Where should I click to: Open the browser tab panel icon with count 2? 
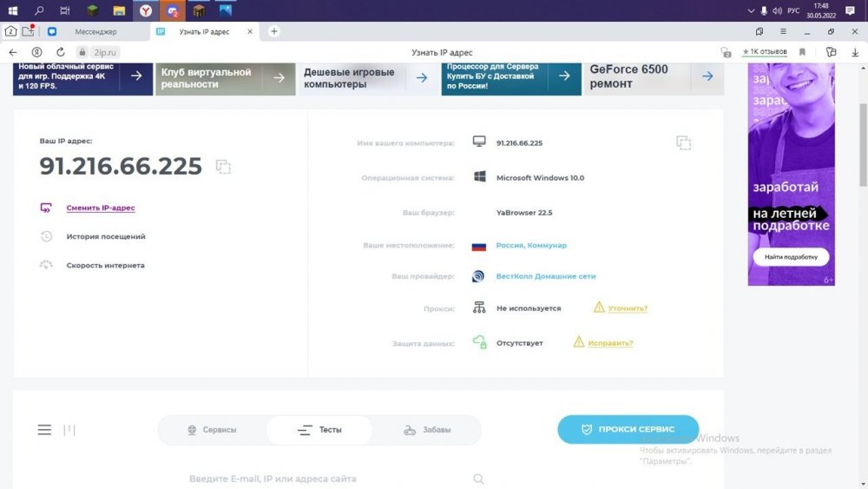pos(10,31)
